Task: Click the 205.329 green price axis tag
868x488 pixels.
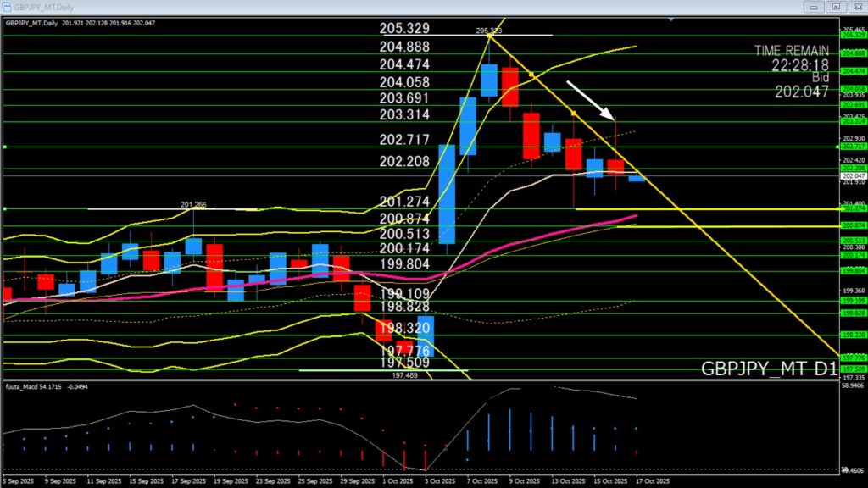Action: [x=852, y=36]
